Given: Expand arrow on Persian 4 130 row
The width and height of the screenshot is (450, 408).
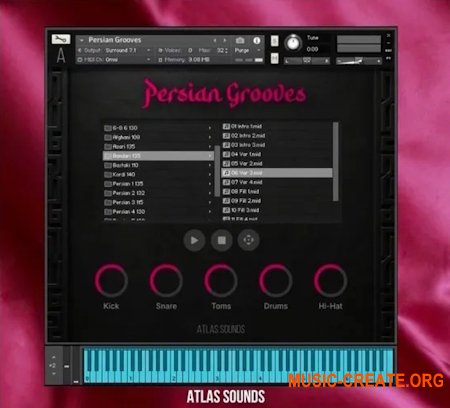Looking at the screenshot, I should (210, 212).
